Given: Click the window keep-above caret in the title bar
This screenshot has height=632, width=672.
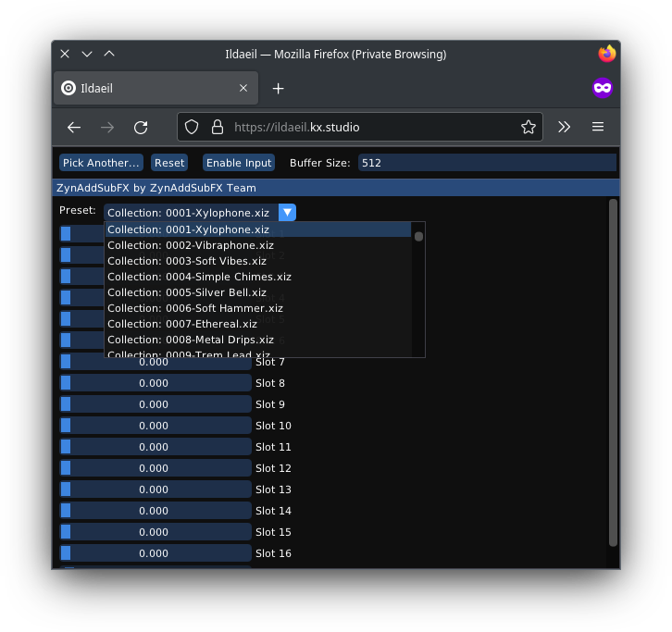Looking at the screenshot, I should point(109,54).
